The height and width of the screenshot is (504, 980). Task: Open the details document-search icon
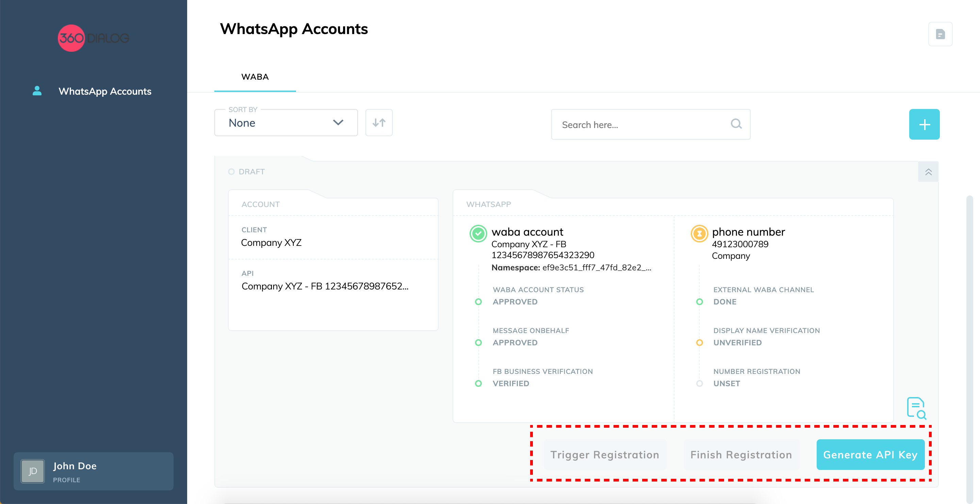point(916,408)
